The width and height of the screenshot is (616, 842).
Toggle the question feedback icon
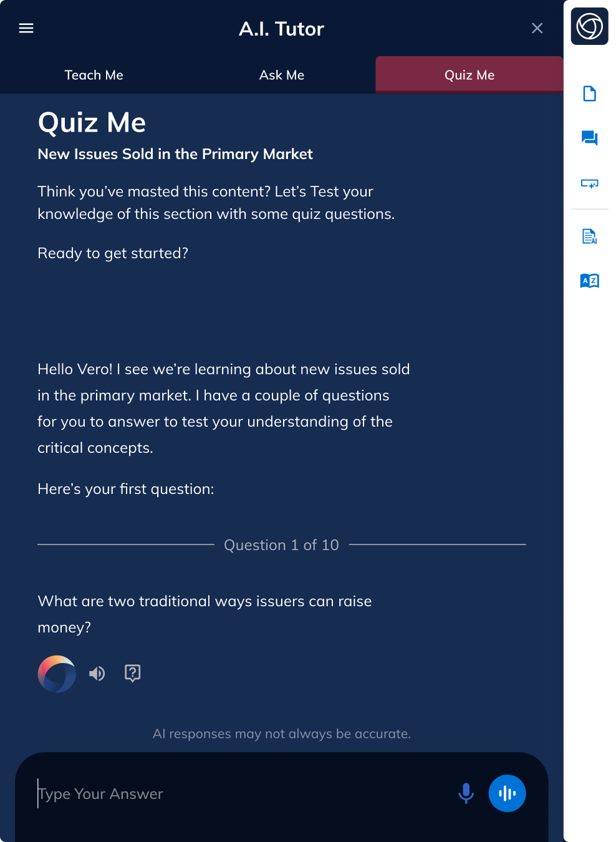[132, 674]
